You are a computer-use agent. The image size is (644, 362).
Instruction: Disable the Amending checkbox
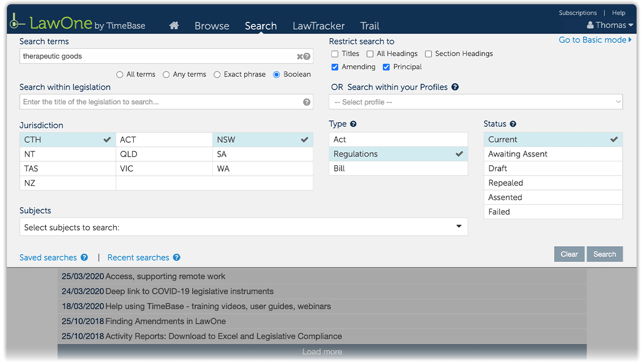(x=334, y=67)
